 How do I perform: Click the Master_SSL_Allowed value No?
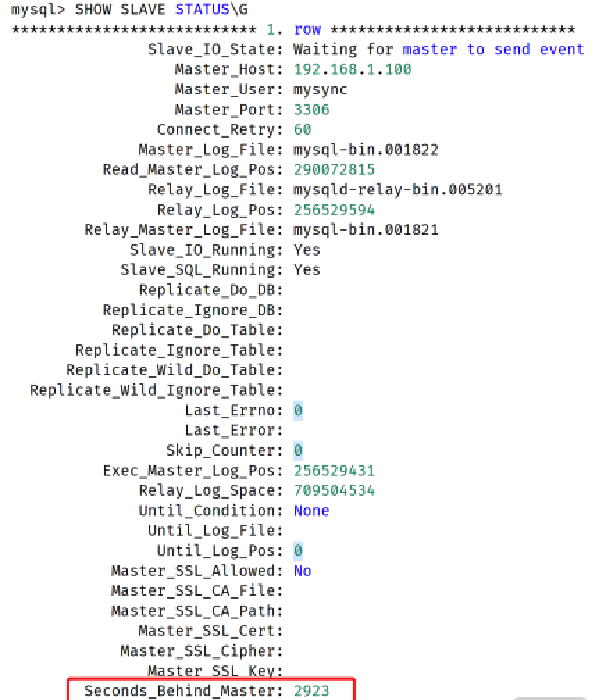pyautogui.click(x=302, y=571)
